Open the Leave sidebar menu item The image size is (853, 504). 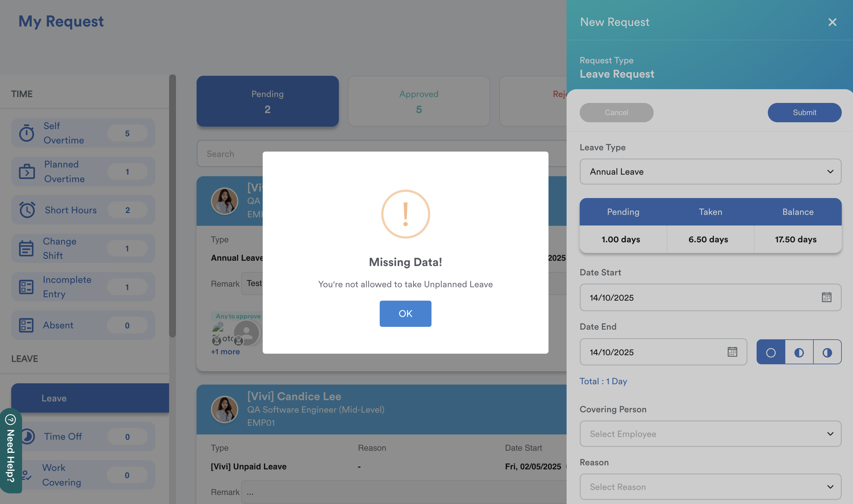(90, 398)
